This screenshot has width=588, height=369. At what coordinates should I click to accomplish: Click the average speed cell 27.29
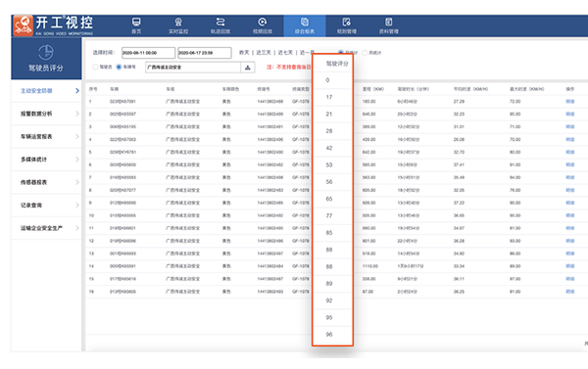[459, 102]
